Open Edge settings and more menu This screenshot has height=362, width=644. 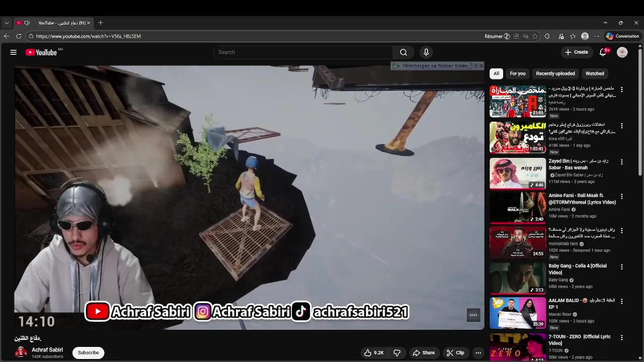[597, 36]
